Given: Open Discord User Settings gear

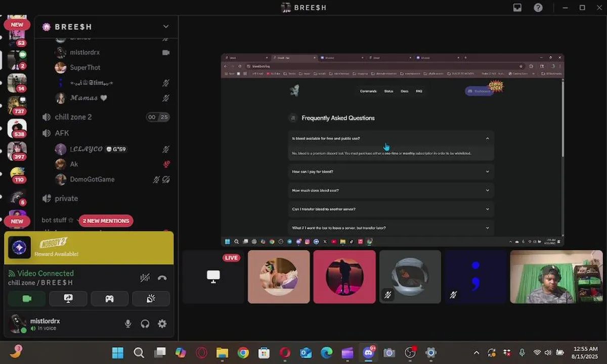Looking at the screenshot, I should tap(162, 324).
